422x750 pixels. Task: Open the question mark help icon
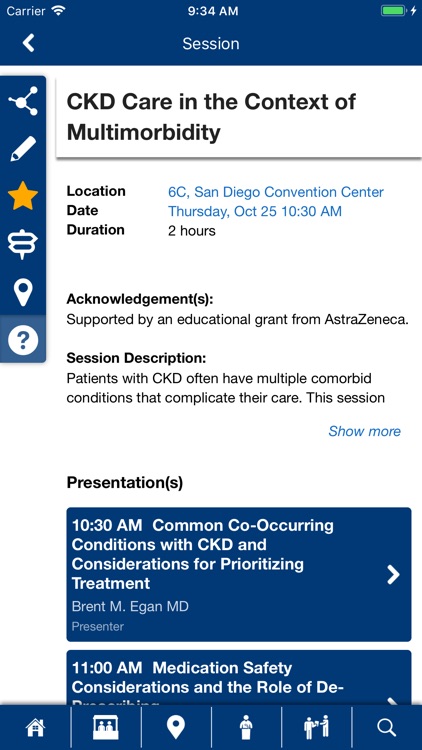23,340
